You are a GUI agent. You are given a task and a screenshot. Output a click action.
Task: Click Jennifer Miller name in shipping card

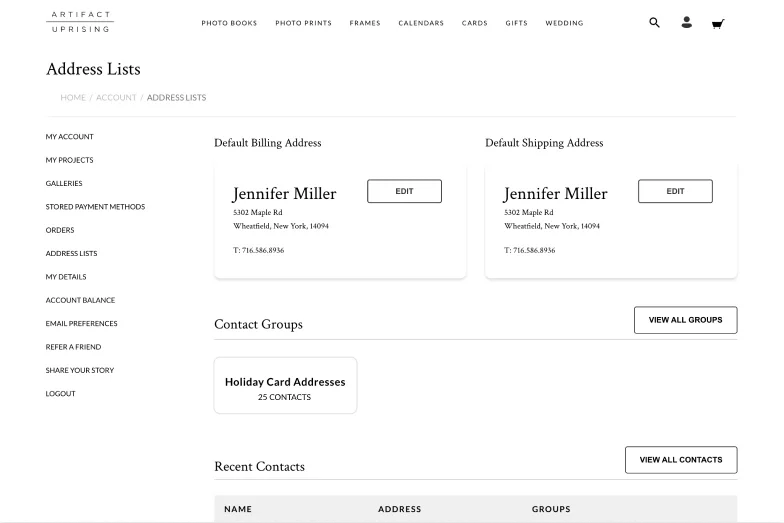556,194
